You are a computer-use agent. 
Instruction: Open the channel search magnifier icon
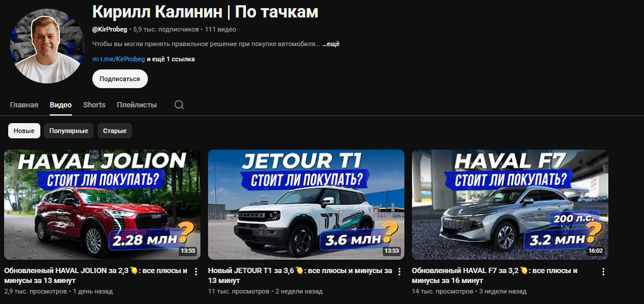coord(179,105)
